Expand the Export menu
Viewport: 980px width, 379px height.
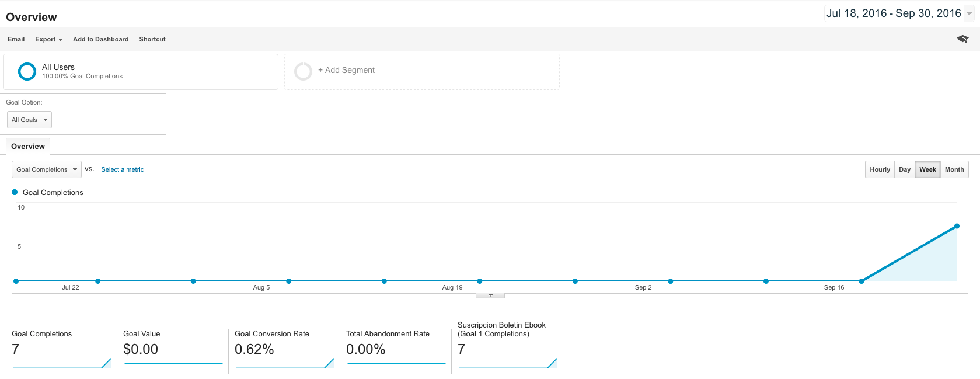coord(48,39)
